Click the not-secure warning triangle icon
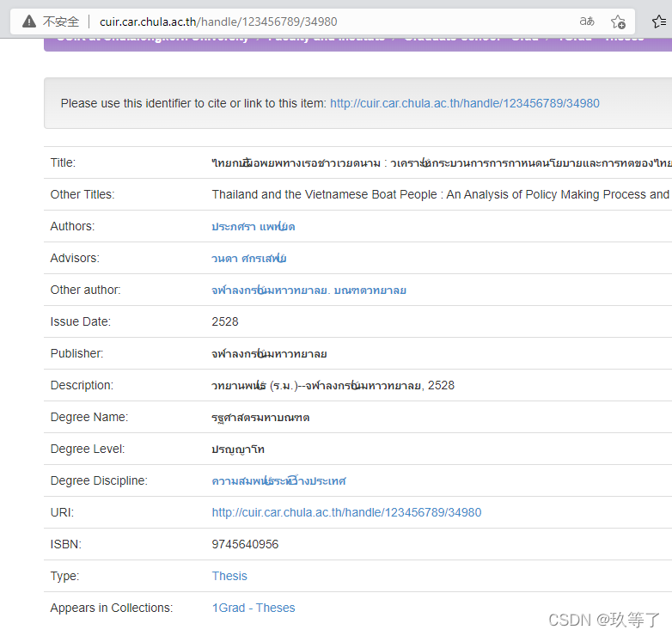The width and height of the screenshot is (672, 636). tap(29, 21)
